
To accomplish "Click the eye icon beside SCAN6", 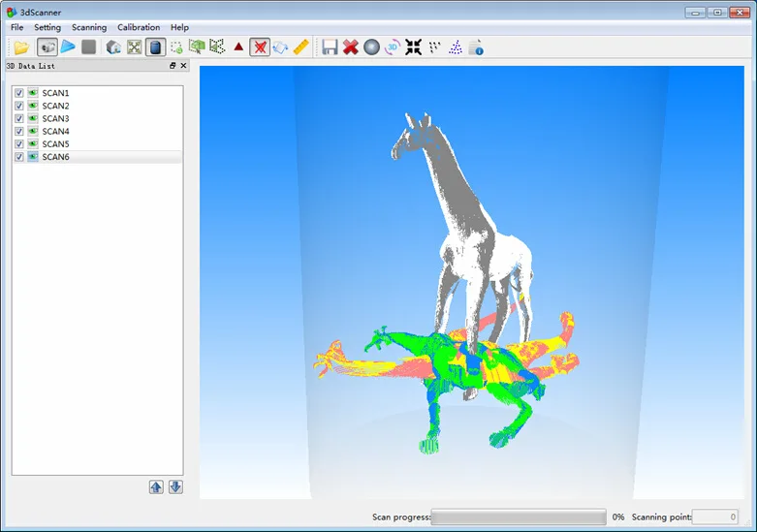I will (x=33, y=157).
